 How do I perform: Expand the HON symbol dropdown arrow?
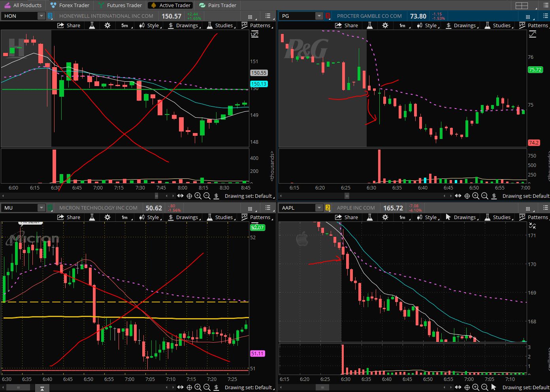coord(41,16)
